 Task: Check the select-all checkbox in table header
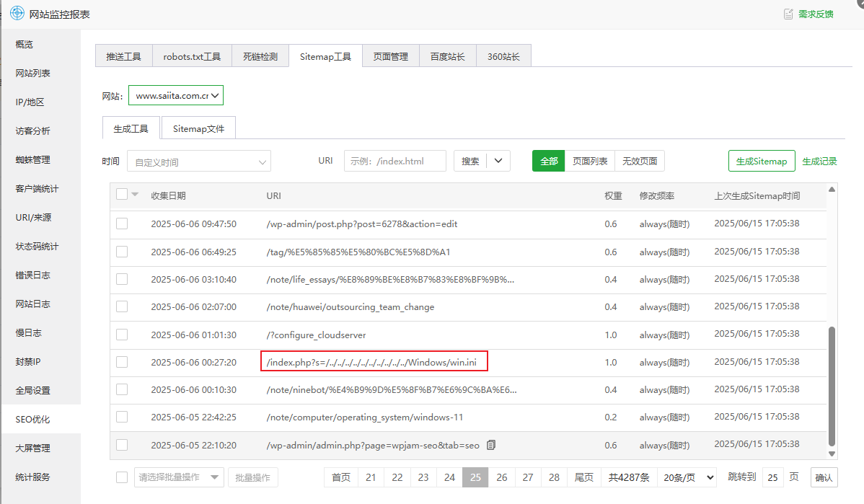point(120,193)
